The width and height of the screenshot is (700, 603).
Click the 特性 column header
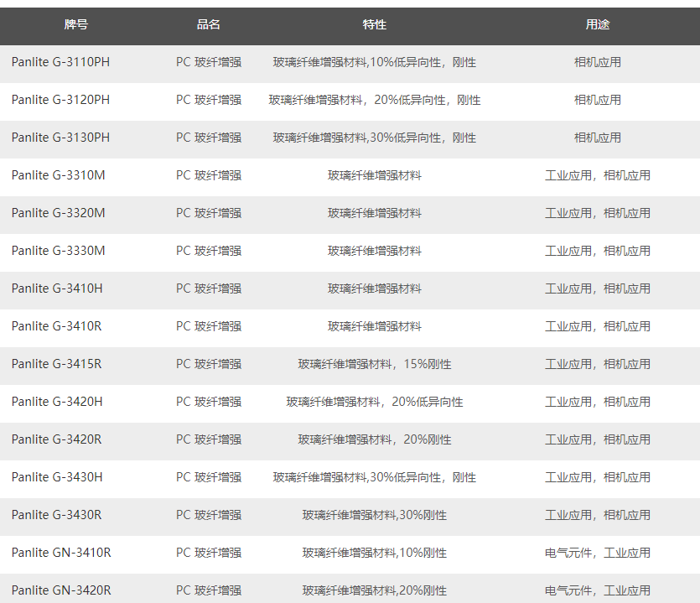click(374, 25)
